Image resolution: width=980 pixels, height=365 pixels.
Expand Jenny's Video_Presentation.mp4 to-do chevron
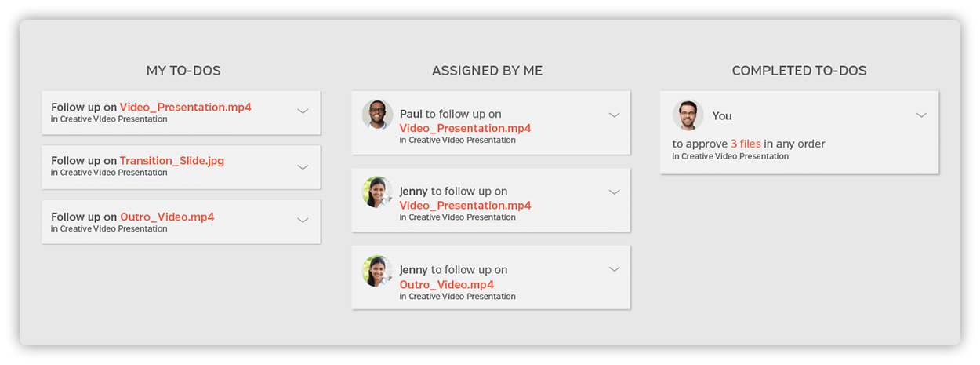point(615,192)
